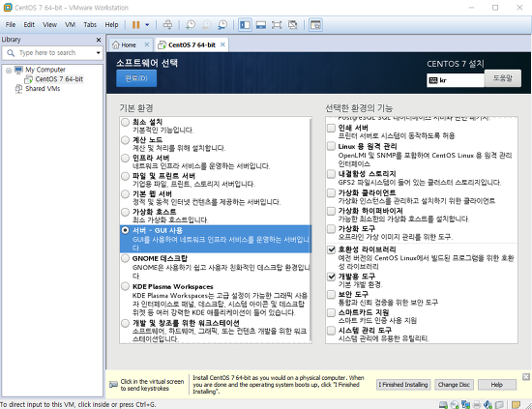Viewport: 532px width, 409px height.
Task: Close the CentOS 7 64-bit tab
Action: click(222, 44)
